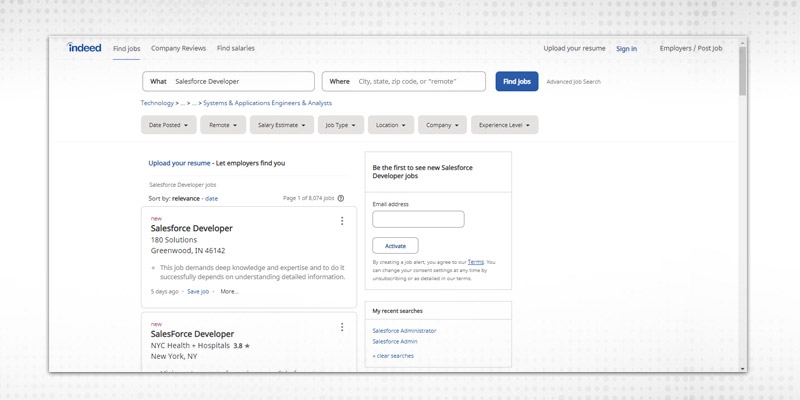The image size is (800, 400).
Task: Click the page vertical scrollbar
Action: pyautogui.click(x=742, y=200)
